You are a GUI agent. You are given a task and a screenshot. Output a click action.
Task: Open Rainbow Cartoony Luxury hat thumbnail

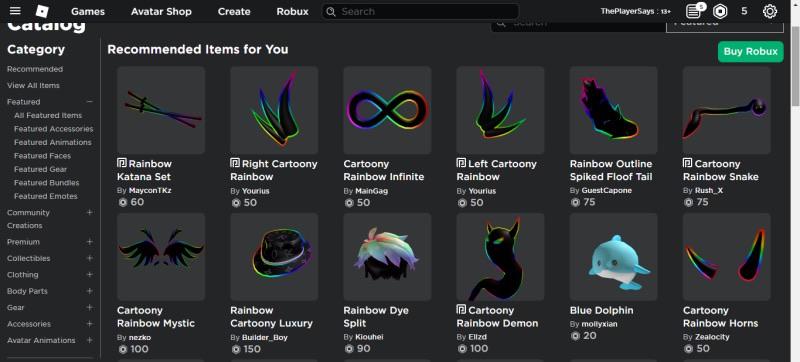coord(274,257)
